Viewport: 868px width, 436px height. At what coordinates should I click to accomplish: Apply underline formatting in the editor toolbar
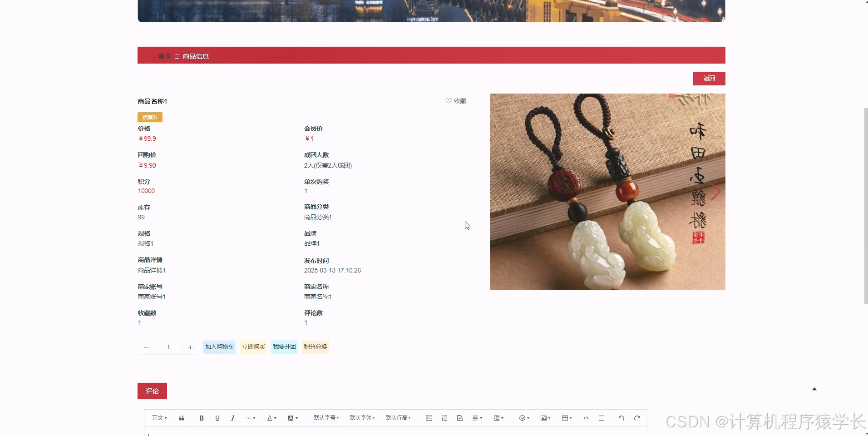217,418
